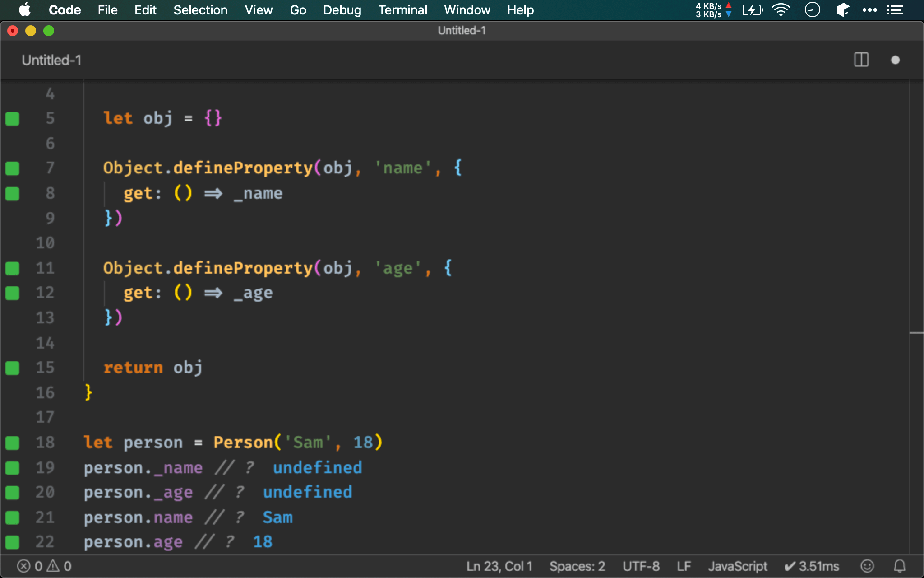Screen dimensions: 924x578
Task: Open the Spaces: 2 indentation selector
Action: [x=577, y=566]
